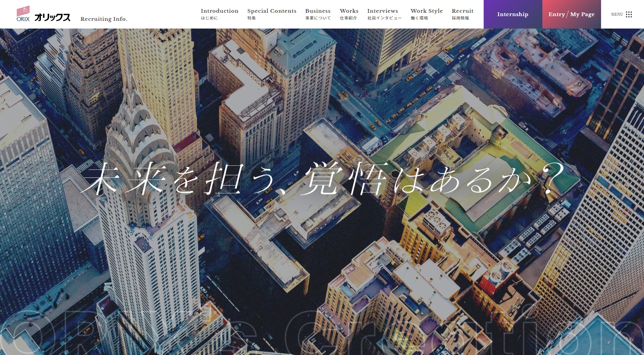Open the Recruit 採用情報 menu
644x355 pixels.
coord(463,14)
